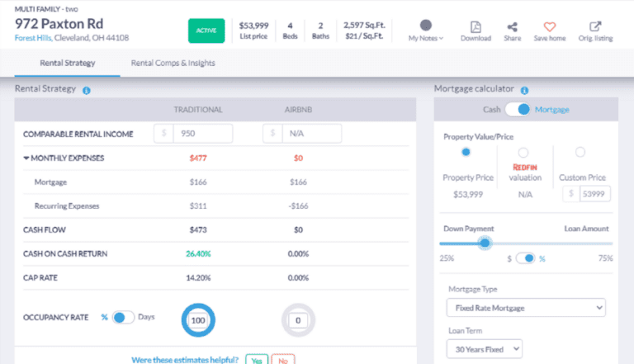Click info icon next to Rental Strategy heading
Image resolution: width=634 pixels, height=364 pixels.
87,90
